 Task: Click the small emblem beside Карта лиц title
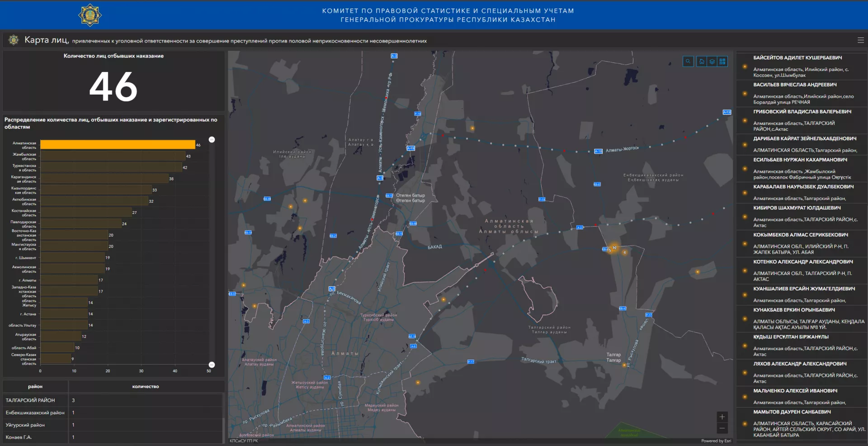(14, 40)
